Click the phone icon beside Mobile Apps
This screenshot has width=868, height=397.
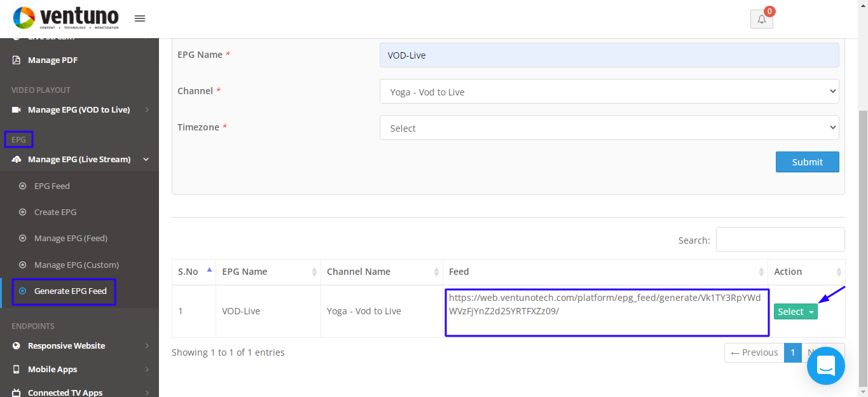tap(17, 370)
